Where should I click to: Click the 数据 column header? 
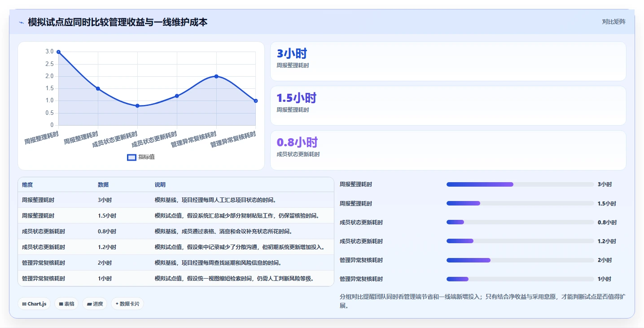coord(103,185)
